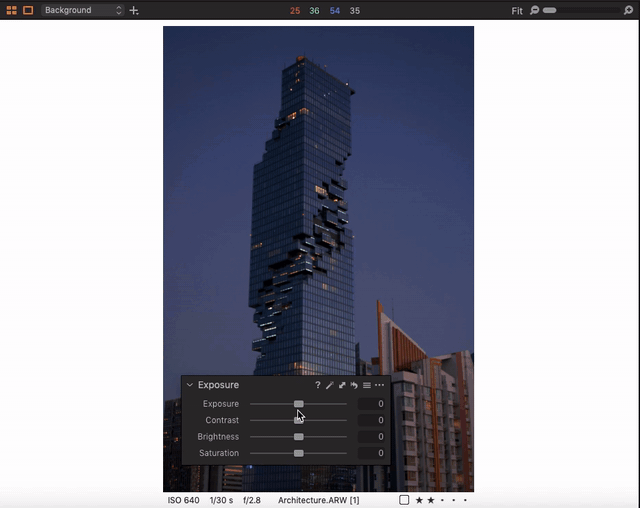Click the copy adjustments double-arrow icon
Screen dimensions: 640x508
point(342,385)
